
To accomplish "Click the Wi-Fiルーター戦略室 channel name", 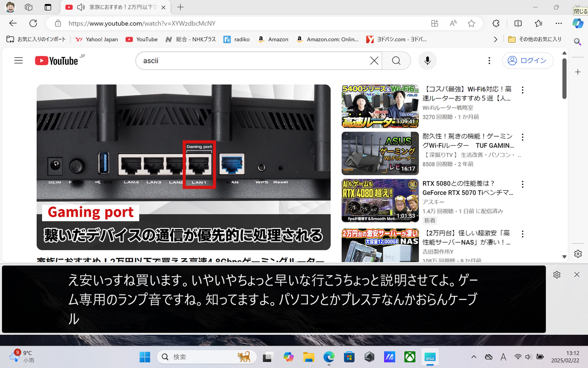I will 448,107.
